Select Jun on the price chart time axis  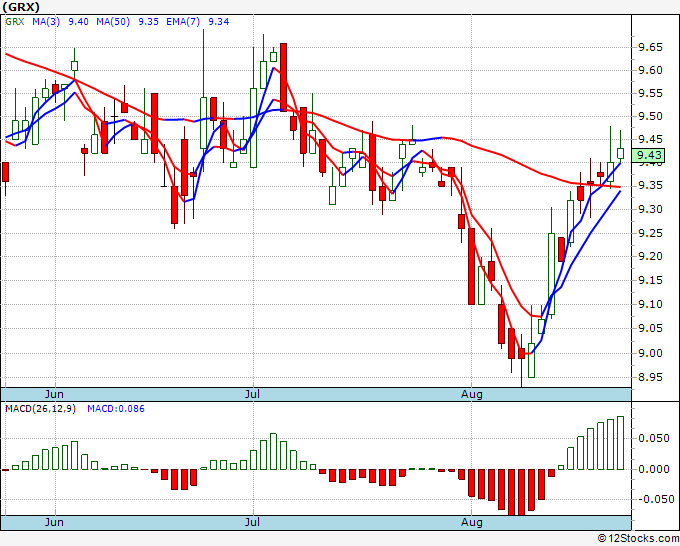[54, 394]
